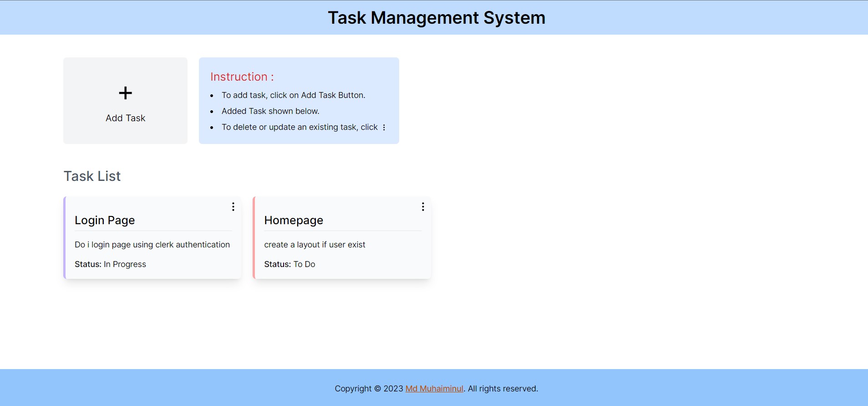
Task: Open the Homepage card three-dot menu
Action: pos(423,207)
